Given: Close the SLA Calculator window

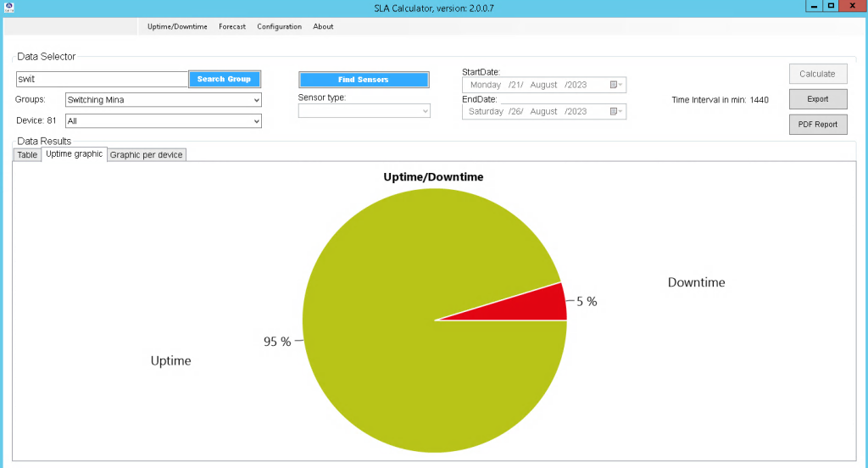Looking at the screenshot, I should point(853,6).
